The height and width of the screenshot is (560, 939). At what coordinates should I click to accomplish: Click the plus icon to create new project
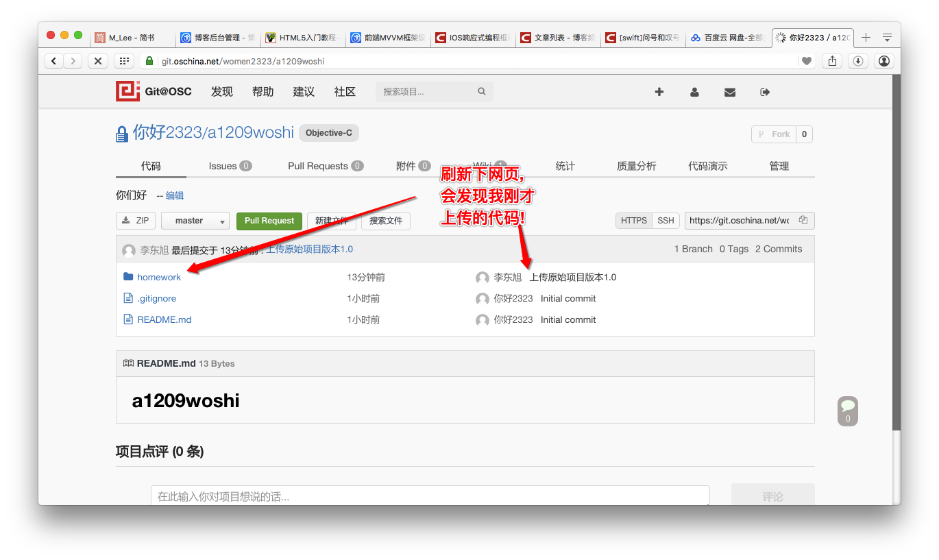point(659,92)
